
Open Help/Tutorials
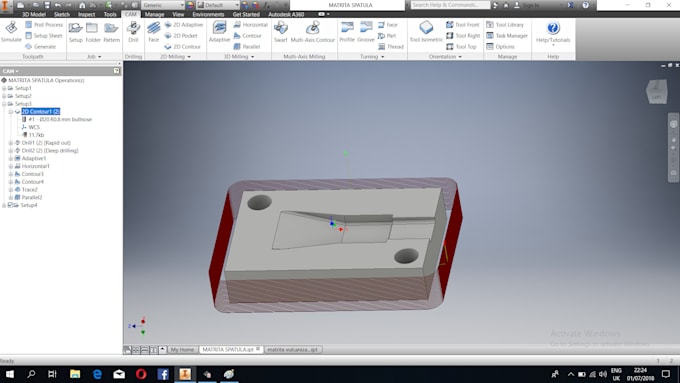553,32
